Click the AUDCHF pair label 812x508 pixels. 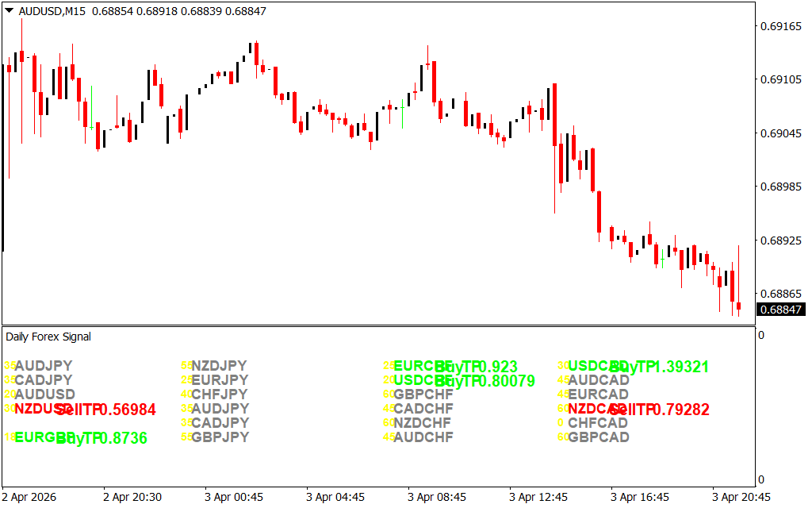(423, 437)
